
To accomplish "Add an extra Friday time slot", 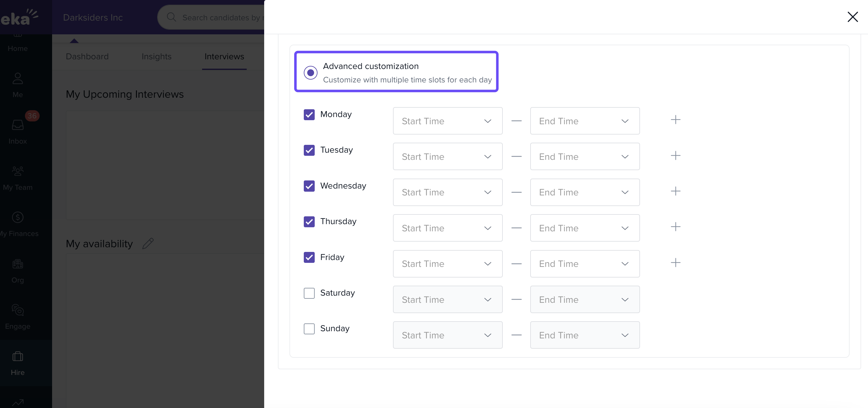I will point(675,263).
